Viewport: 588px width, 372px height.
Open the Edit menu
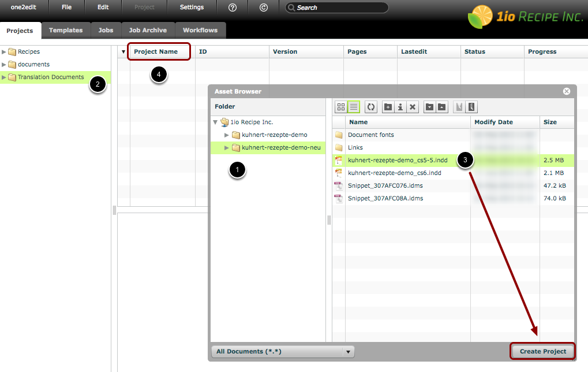(x=103, y=7)
